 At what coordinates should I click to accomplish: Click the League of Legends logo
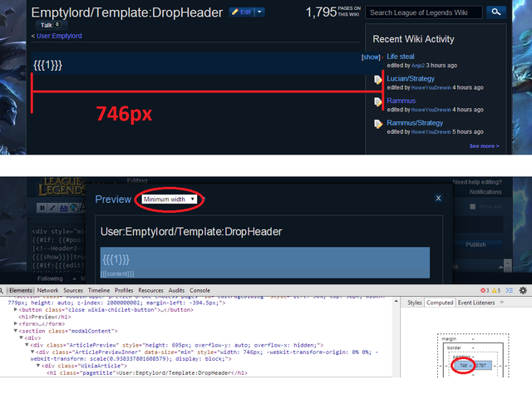click(61, 187)
